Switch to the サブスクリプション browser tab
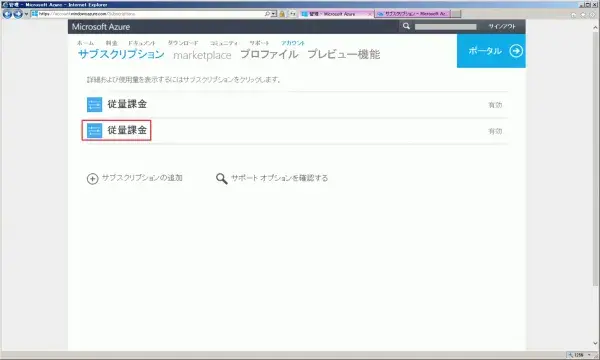Image resolution: width=600 pixels, height=360 pixels. (412, 14)
